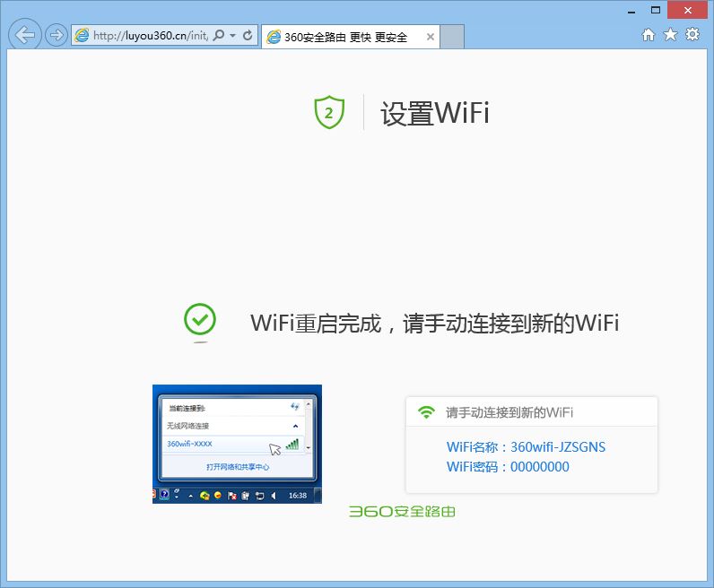Image resolution: width=714 pixels, height=588 pixels.
Task: Click the WiFi密码 00000000 text
Action: coord(508,467)
